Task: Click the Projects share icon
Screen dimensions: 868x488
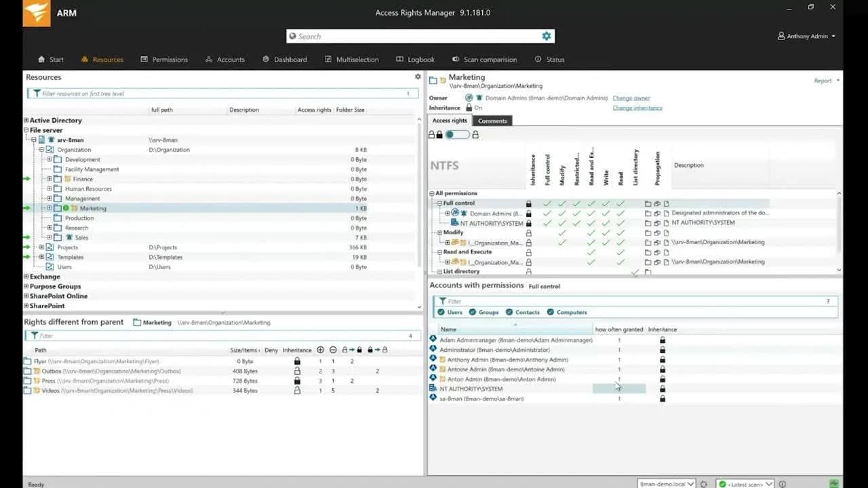Action: click(x=50, y=247)
